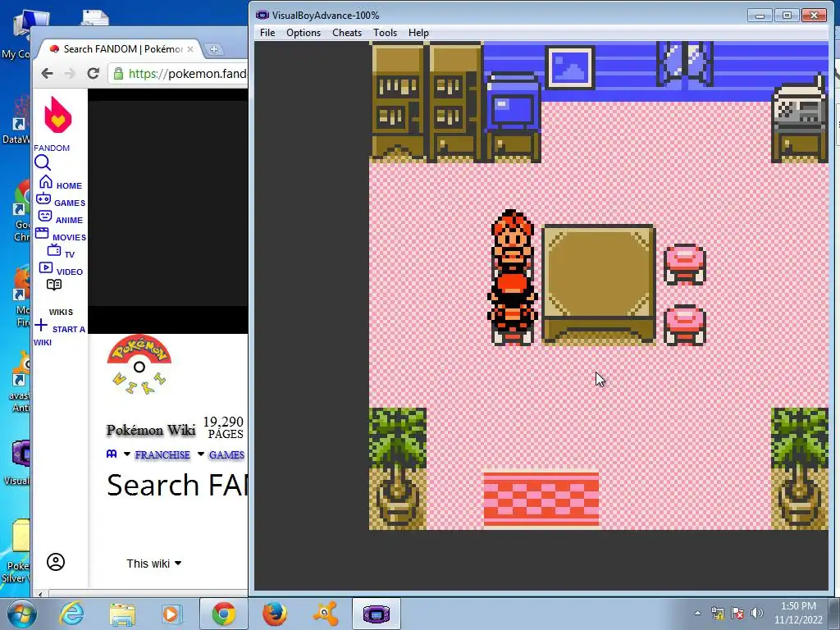
Task: Open Windows Explorer from the taskbar
Action: [122, 614]
